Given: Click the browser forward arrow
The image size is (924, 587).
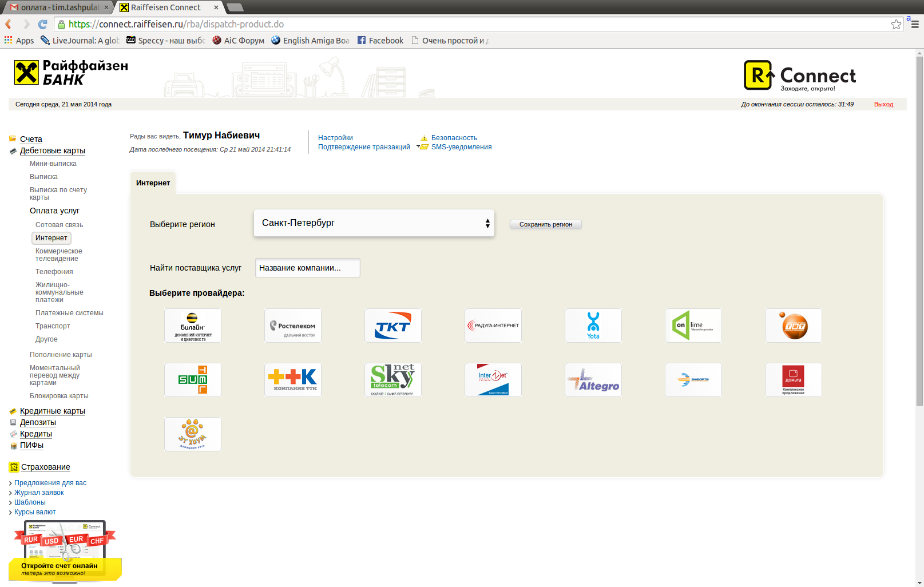Looking at the screenshot, I should [x=26, y=24].
